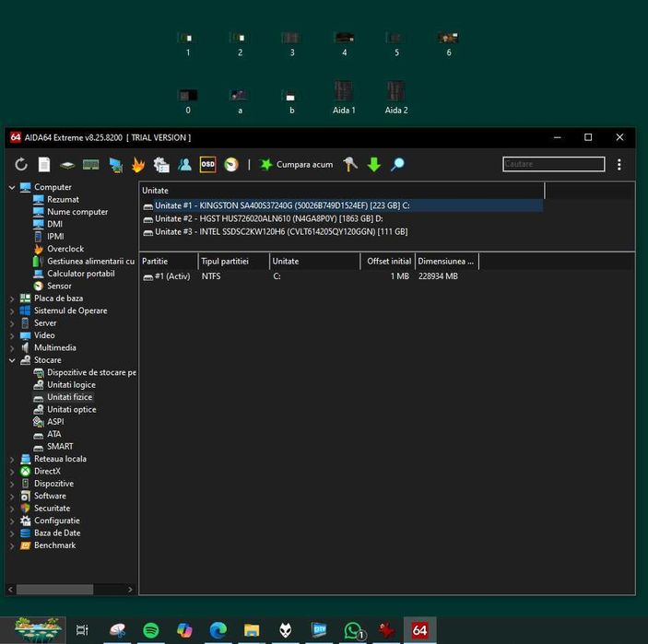The height and width of the screenshot is (644, 648).
Task: Open Spotify from the taskbar
Action: [x=151, y=630]
